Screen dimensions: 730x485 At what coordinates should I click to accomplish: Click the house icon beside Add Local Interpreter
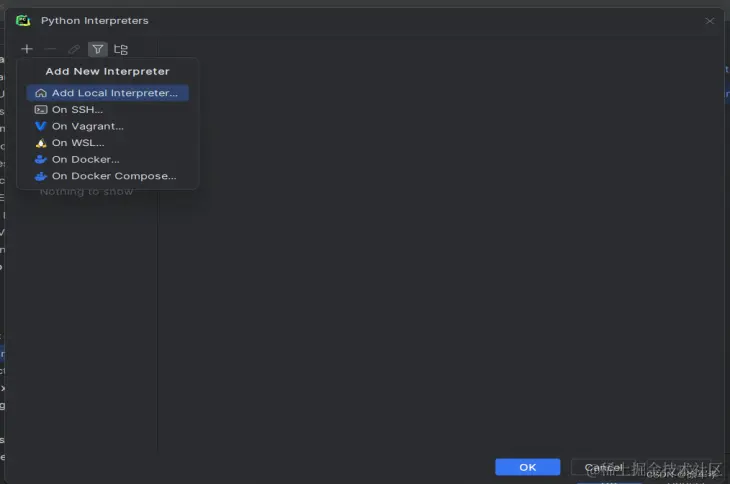pyautogui.click(x=41, y=93)
